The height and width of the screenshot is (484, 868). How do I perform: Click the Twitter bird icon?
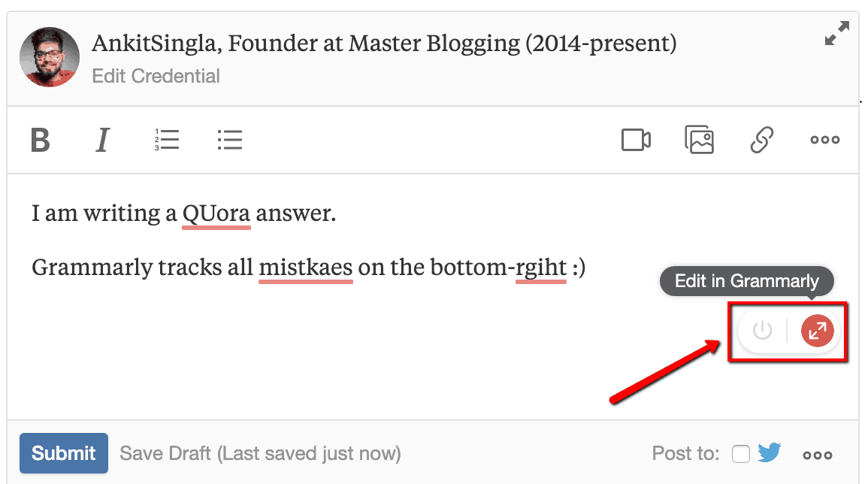(770, 453)
